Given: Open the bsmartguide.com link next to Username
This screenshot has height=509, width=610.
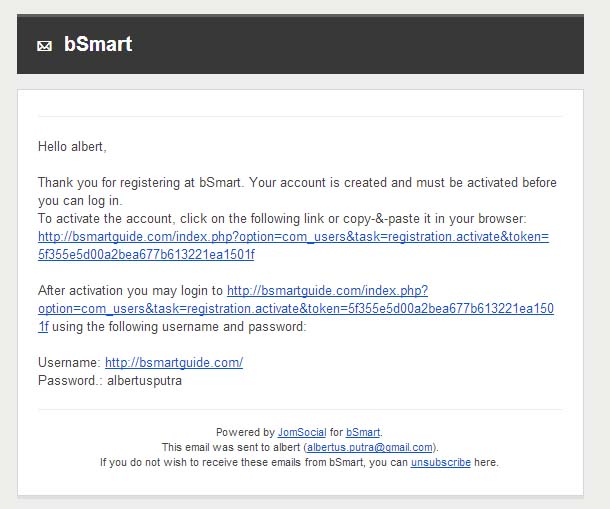Looking at the screenshot, I should point(174,363).
